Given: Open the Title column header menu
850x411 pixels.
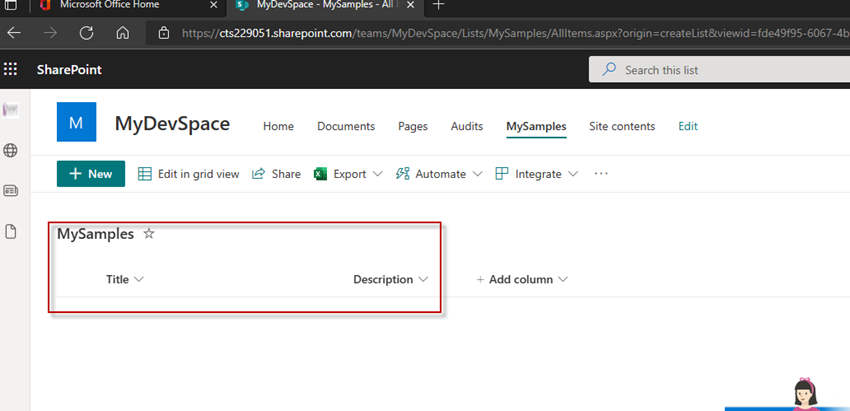Looking at the screenshot, I should coord(125,279).
